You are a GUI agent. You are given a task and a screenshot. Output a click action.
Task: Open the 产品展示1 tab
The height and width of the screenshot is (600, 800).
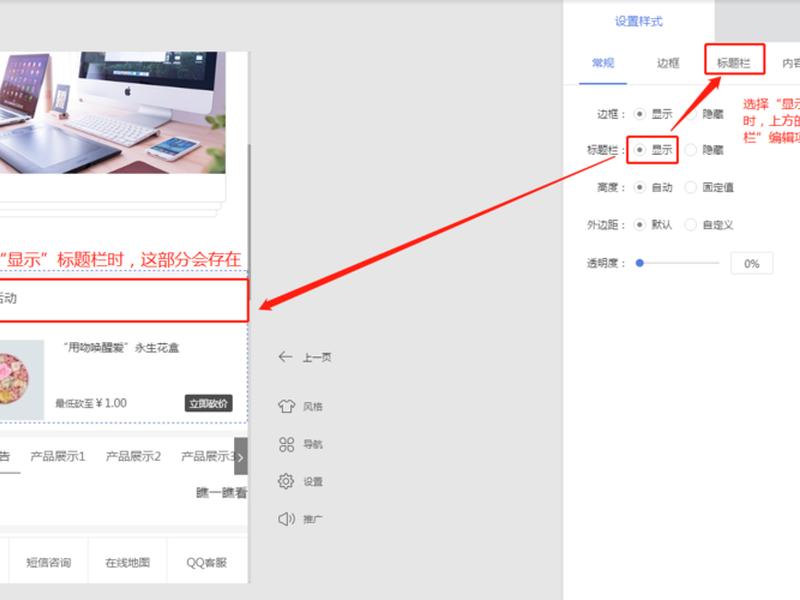58,456
